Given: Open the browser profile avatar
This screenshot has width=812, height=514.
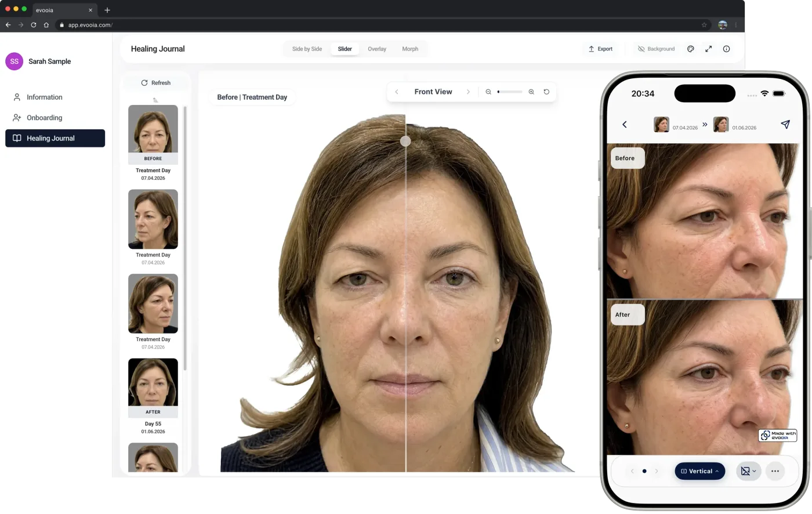Looking at the screenshot, I should (x=723, y=25).
